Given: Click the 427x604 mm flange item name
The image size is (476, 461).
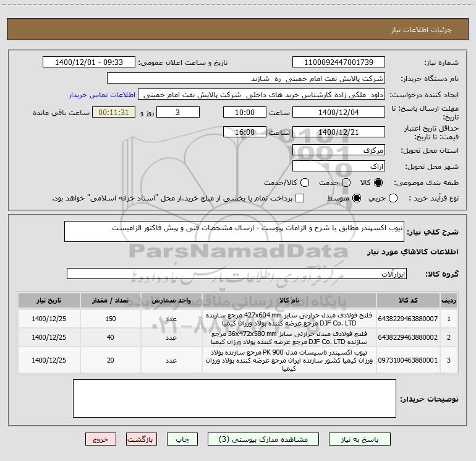Looking at the screenshot, I should [289, 319].
